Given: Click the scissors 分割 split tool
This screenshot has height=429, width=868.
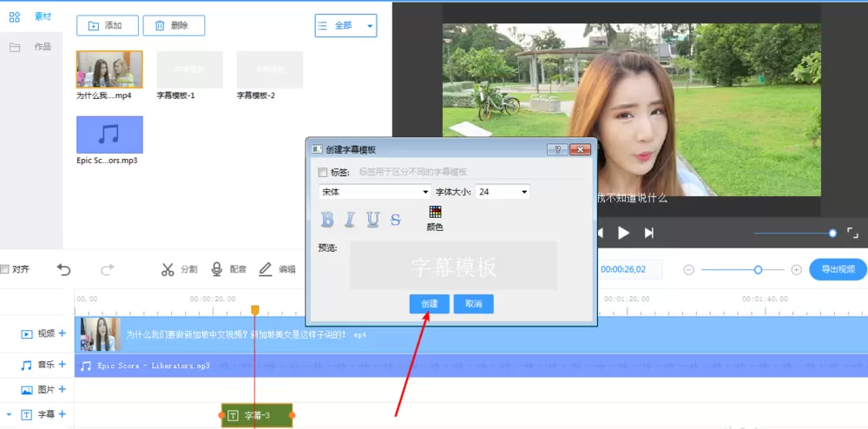Looking at the screenshot, I should tap(168, 269).
